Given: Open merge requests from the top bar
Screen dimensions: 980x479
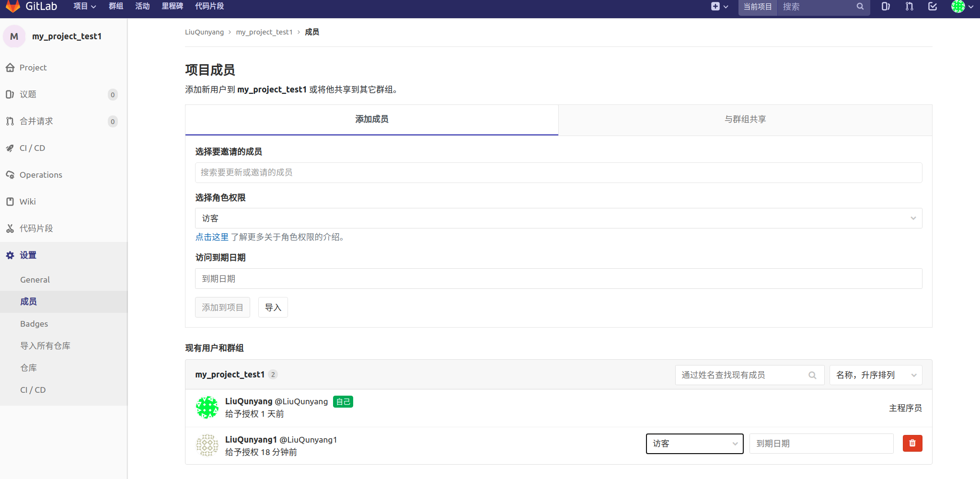Looking at the screenshot, I should [909, 7].
